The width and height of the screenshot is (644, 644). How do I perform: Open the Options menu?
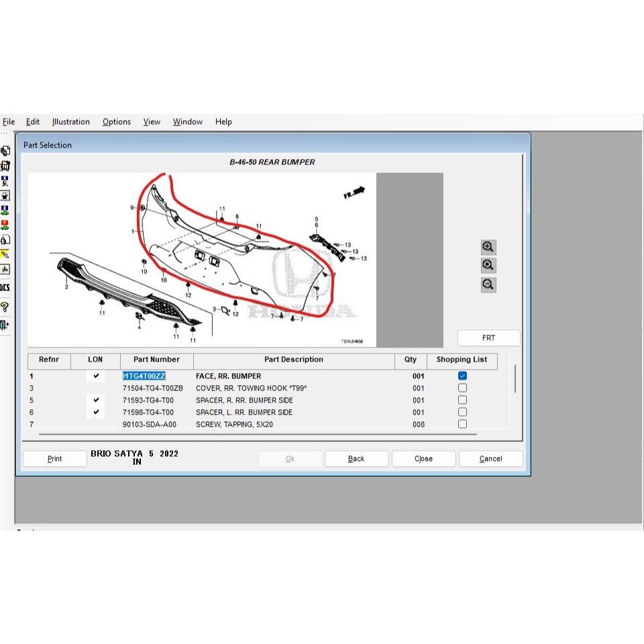coord(117,122)
